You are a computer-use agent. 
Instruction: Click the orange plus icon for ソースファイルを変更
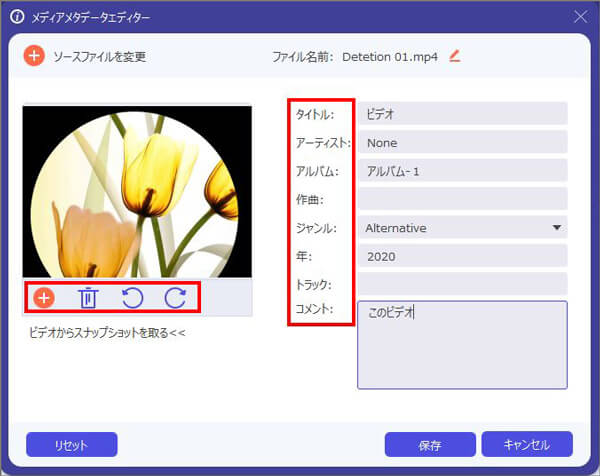pyautogui.click(x=34, y=56)
